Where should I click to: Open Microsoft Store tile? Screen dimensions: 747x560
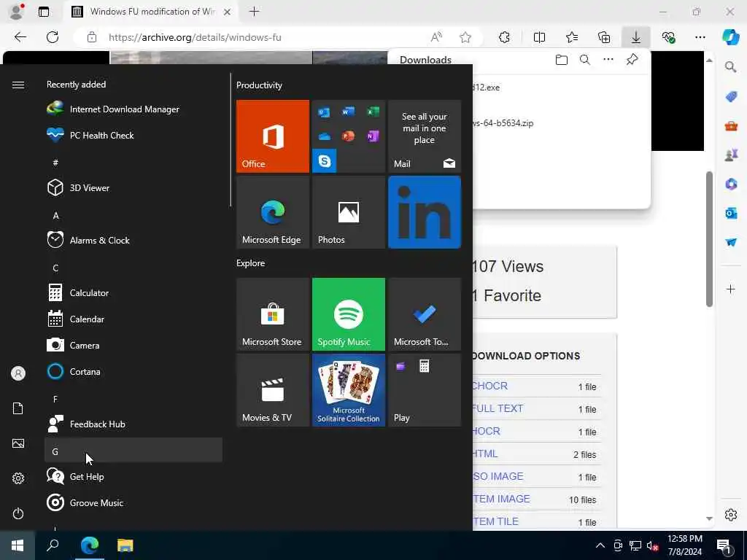coord(273,314)
